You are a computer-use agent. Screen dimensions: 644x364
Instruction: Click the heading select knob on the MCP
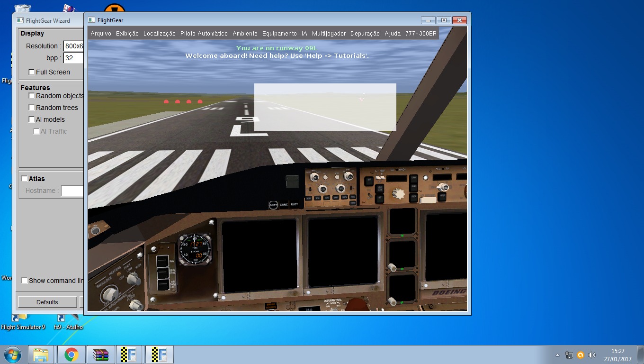point(444,188)
